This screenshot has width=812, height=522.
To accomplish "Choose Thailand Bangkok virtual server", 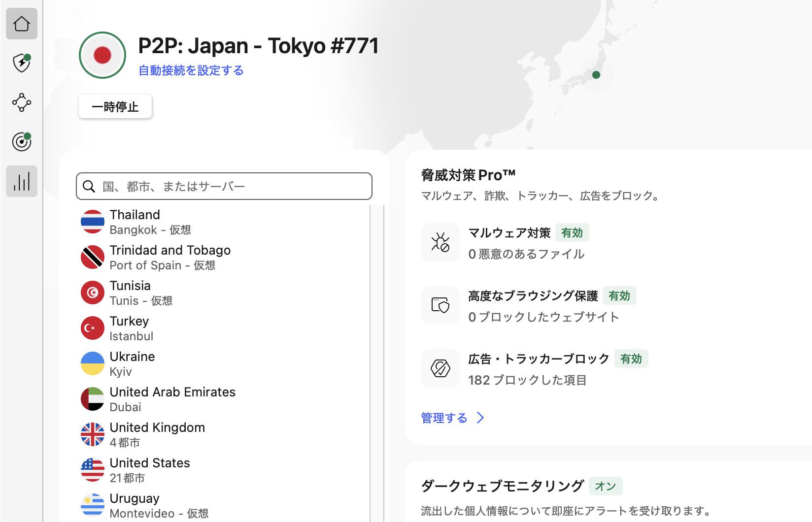I will (x=135, y=222).
